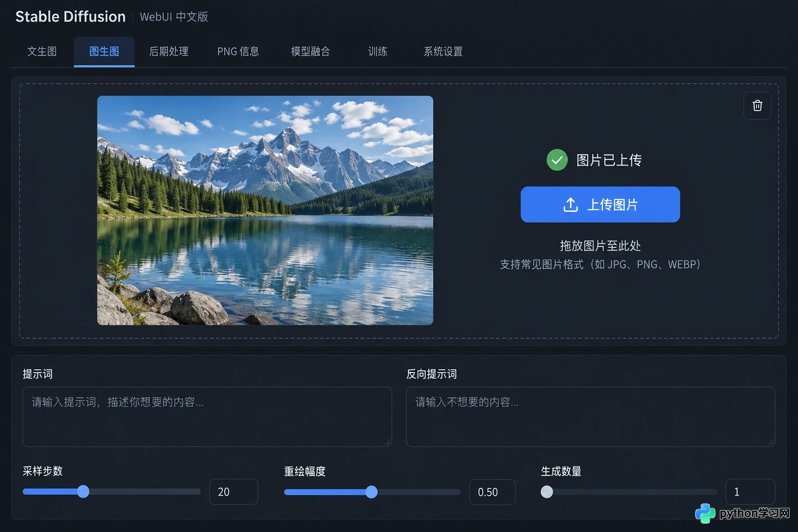798x532 pixels.
Task: Click the Stable Diffusion title text
Action: (x=70, y=17)
